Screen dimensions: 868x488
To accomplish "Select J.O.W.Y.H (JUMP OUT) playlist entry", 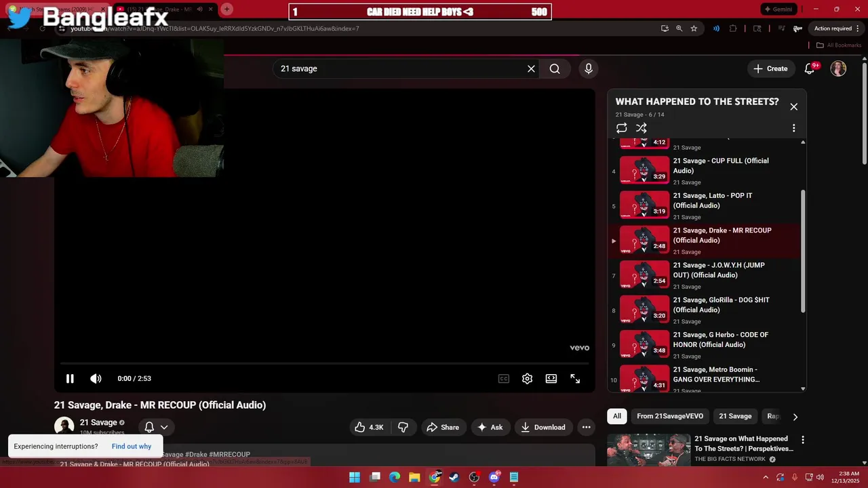I will (705, 275).
